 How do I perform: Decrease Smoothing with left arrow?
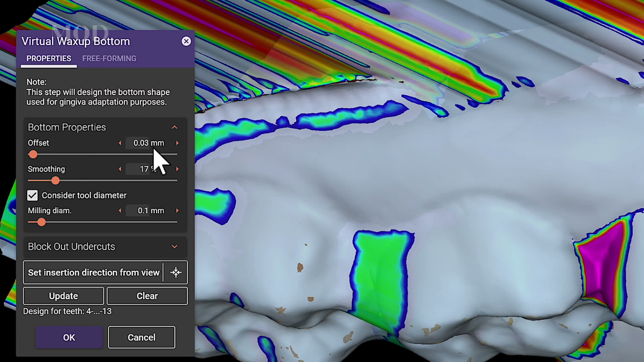[x=120, y=169]
